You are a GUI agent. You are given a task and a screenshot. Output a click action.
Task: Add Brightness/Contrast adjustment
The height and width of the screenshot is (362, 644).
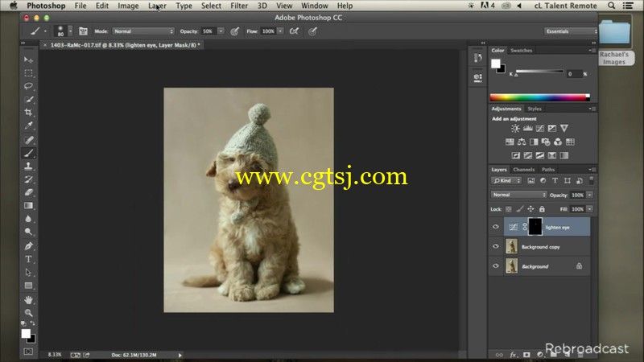(515, 129)
